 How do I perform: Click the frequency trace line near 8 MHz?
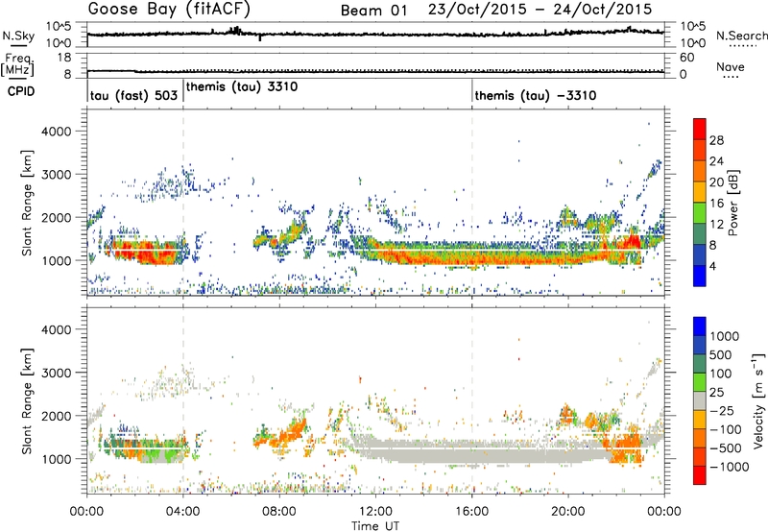point(375,72)
